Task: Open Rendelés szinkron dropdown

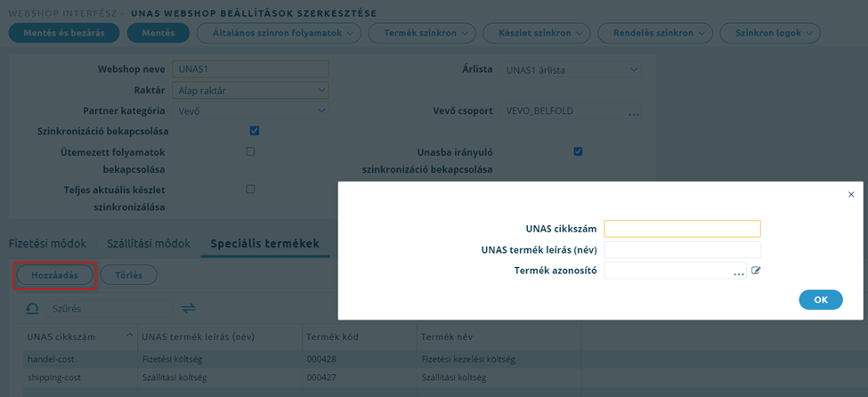Action: [655, 33]
